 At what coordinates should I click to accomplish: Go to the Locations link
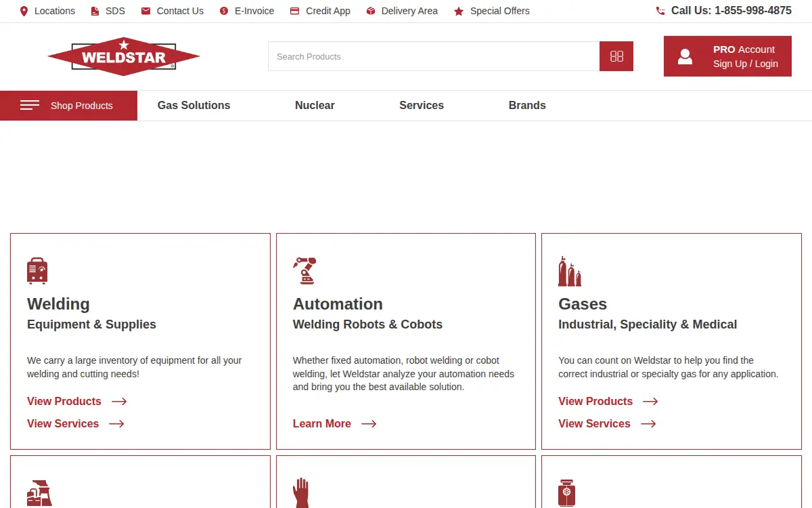[x=55, y=11]
